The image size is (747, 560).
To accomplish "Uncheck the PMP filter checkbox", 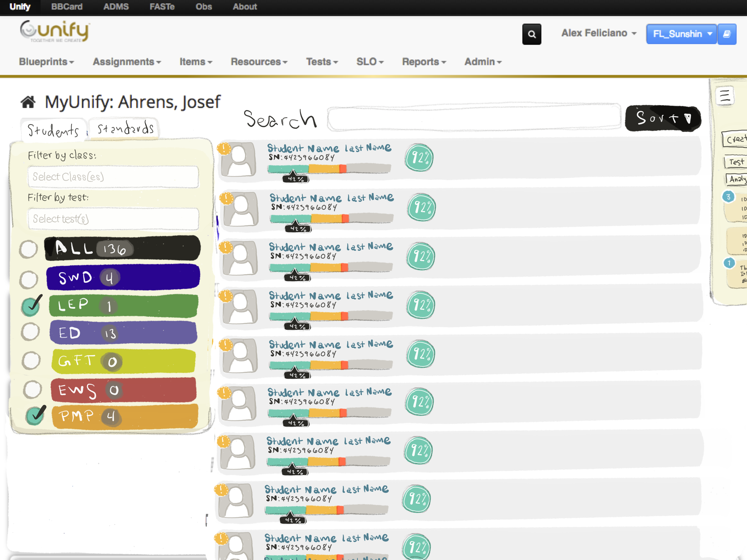I will (x=35, y=415).
